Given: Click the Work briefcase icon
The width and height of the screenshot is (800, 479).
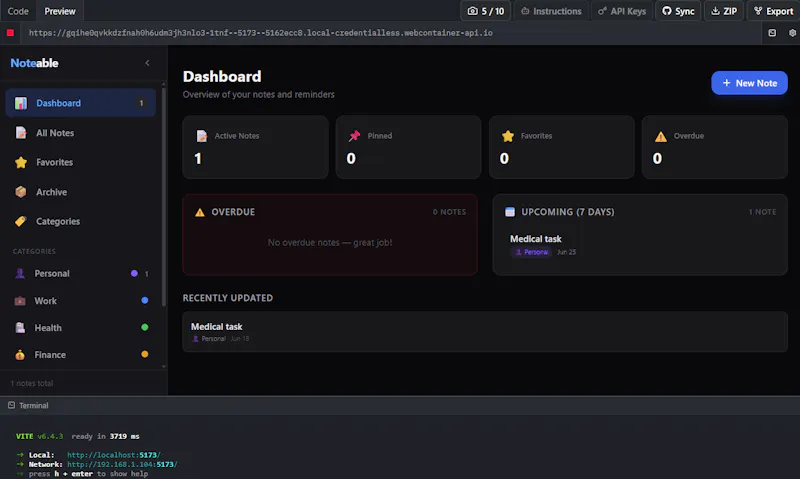Looking at the screenshot, I should coord(20,300).
